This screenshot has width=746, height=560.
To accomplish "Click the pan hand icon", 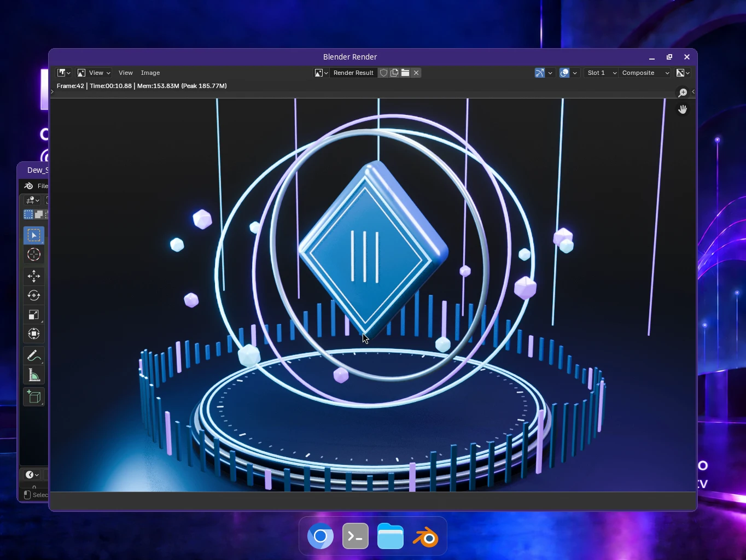I will [x=683, y=109].
